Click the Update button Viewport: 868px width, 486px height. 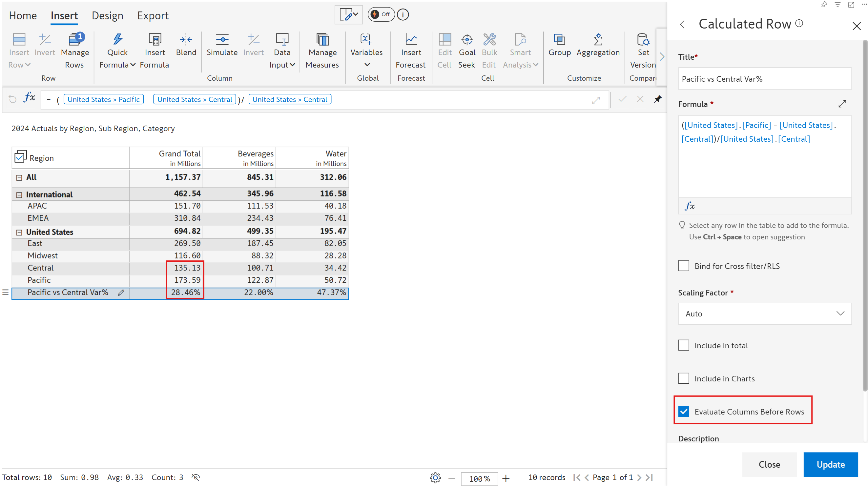(830, 464)
